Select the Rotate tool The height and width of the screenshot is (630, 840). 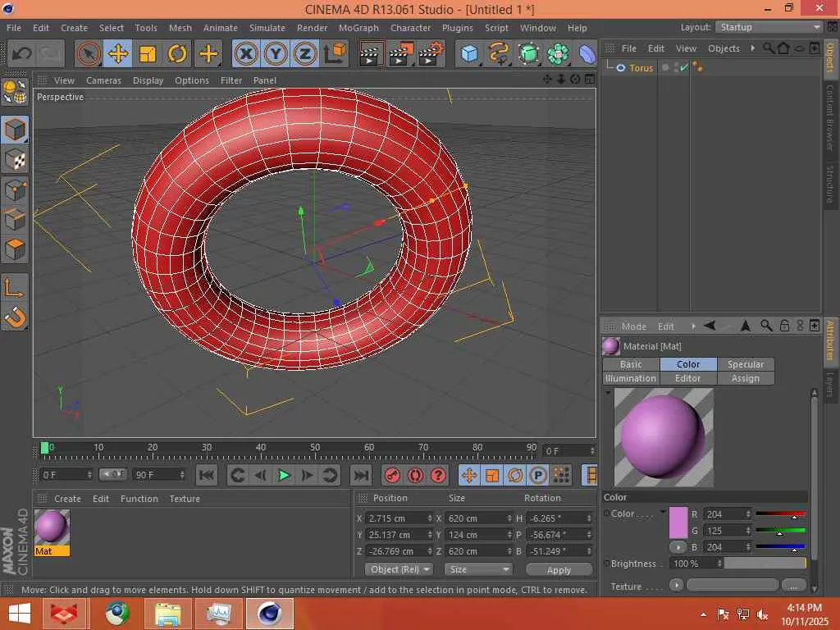[177, 54]
